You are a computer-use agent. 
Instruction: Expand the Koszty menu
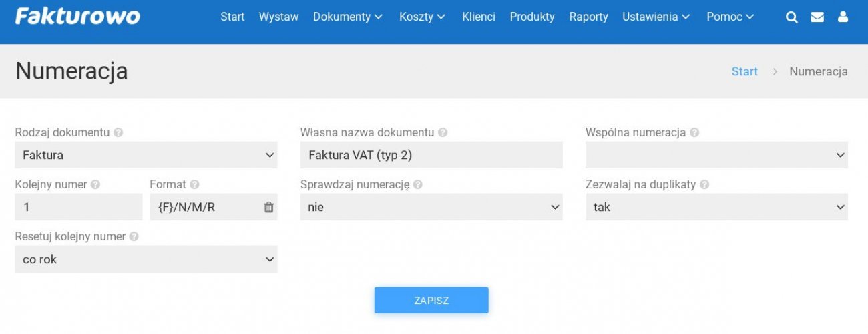[422, 17]
